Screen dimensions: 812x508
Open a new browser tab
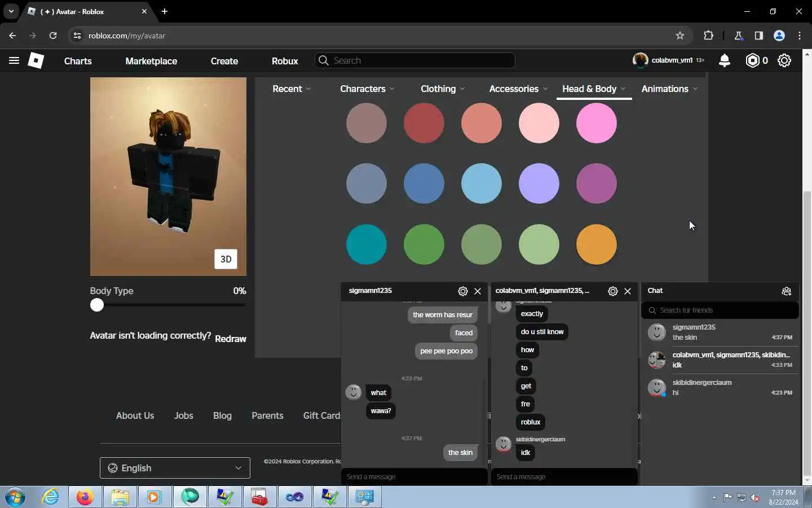(165, 11)
